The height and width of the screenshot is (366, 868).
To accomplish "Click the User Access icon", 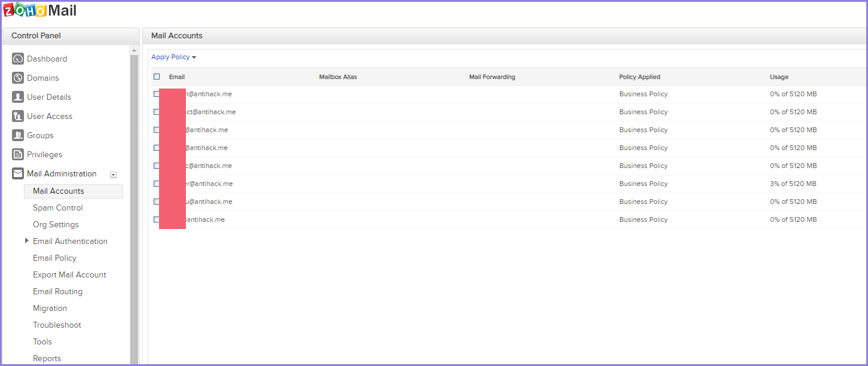I will click(17, 115).
